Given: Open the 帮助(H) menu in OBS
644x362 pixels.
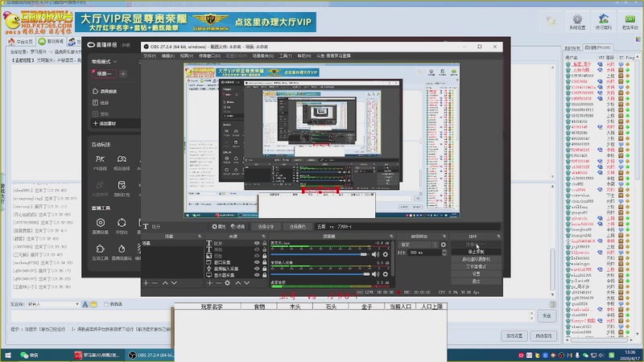Looking at the screenshot, I should [304, 56].
